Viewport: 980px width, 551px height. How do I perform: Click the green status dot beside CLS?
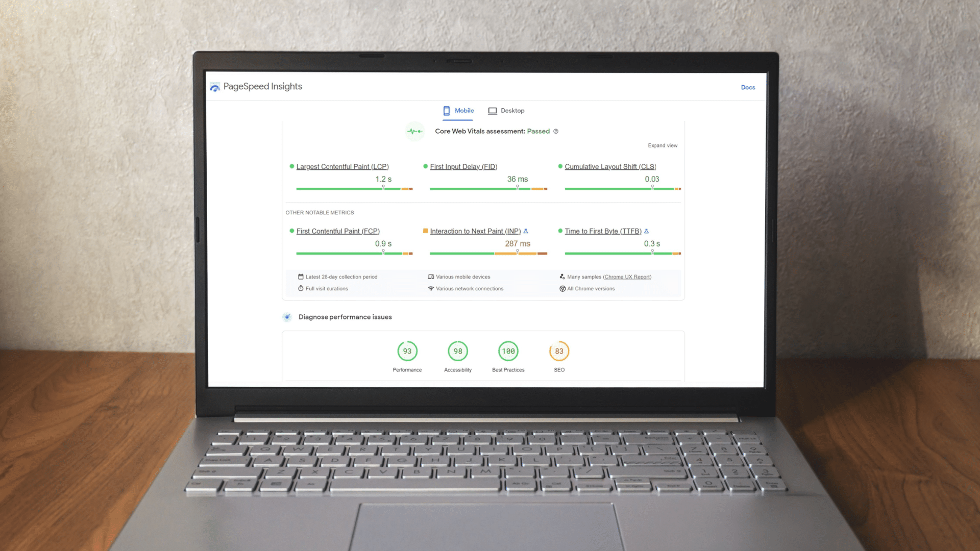[560, 166]
